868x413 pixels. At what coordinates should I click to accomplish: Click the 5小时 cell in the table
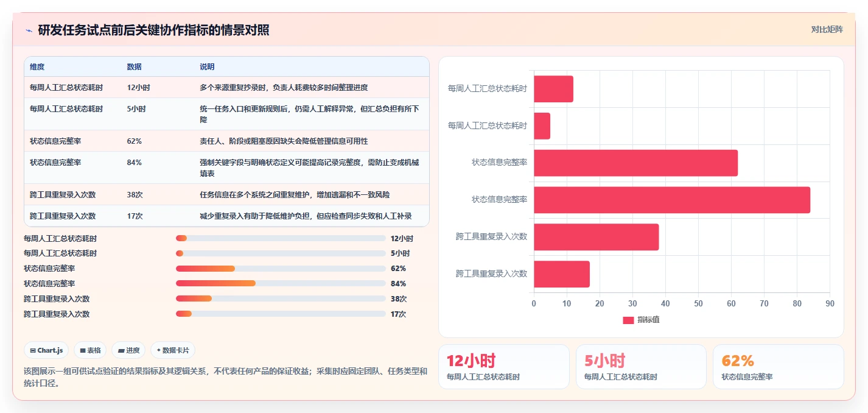pyautogui.click(x=136, y=109)
